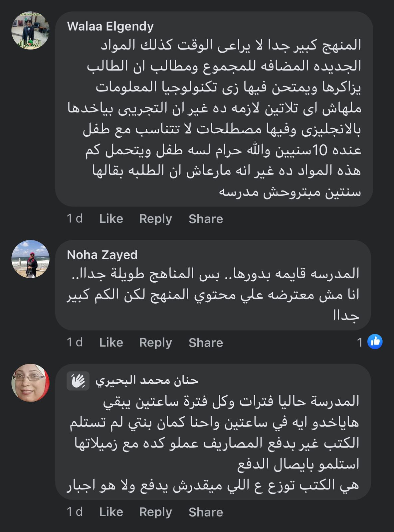The height and width of the screenshot is (532, 394).
Task: Reply to حنان محمد البحيري's comment
Action: pos(155,512)
